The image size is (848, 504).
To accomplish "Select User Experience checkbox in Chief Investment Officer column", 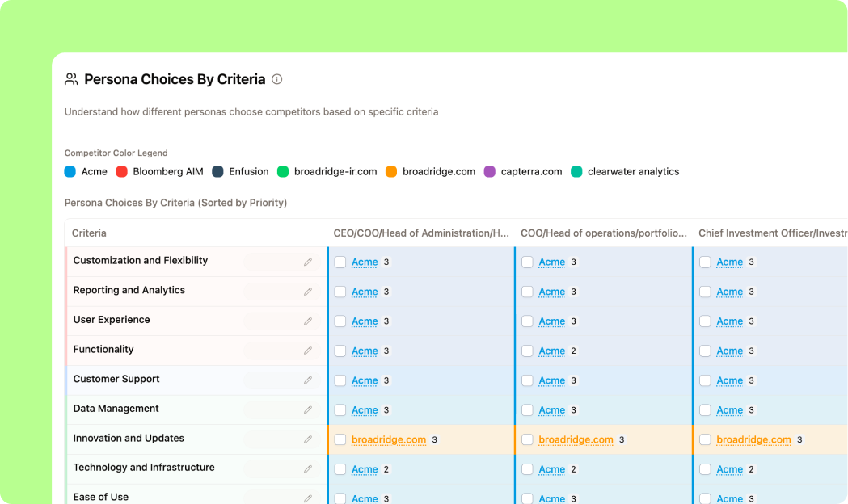I will [x=705, y=321].
